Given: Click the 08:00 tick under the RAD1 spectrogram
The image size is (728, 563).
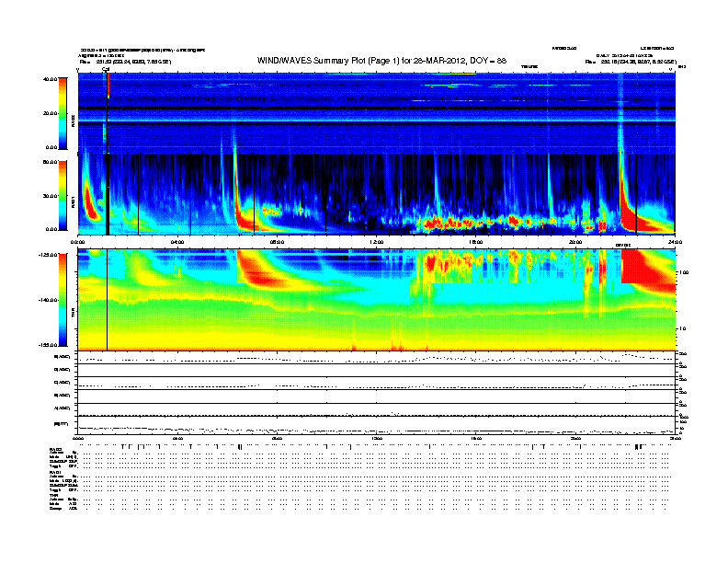Looking at the screenshot, I should point(277,242).
